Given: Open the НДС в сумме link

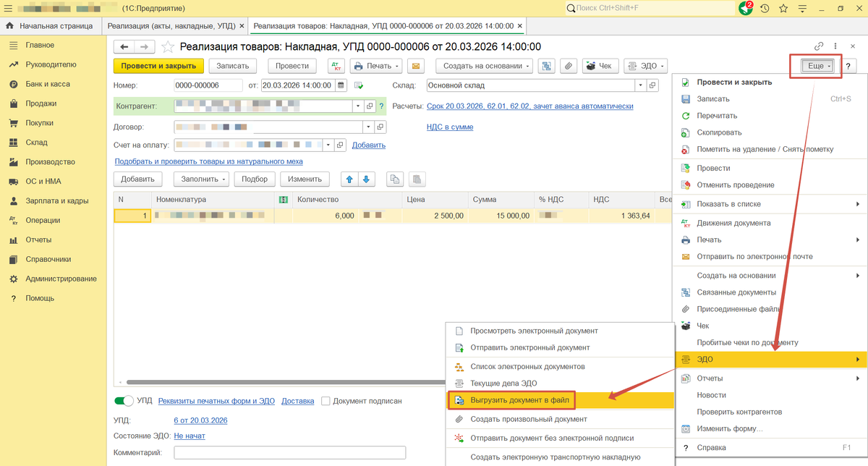Looking at the screenshot, I should [450, 127].
